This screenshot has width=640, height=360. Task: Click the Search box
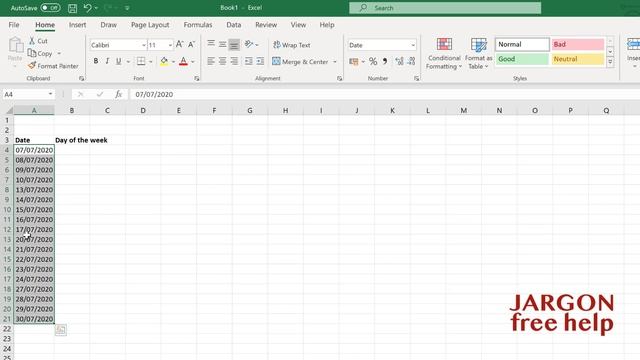[445, 8]
